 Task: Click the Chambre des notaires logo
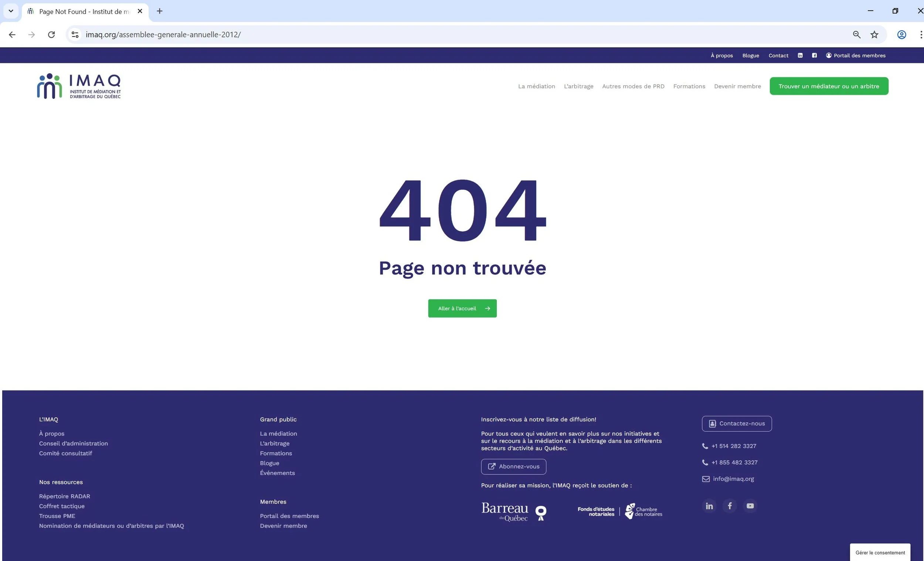[643, 511]
